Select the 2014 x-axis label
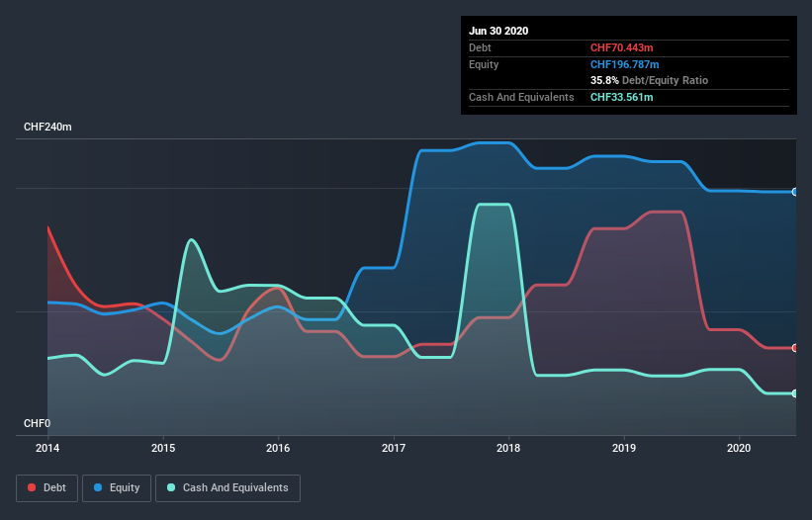The width and height of the screenshot is (812, 520). pyautogui.click(x=47, y=448)
